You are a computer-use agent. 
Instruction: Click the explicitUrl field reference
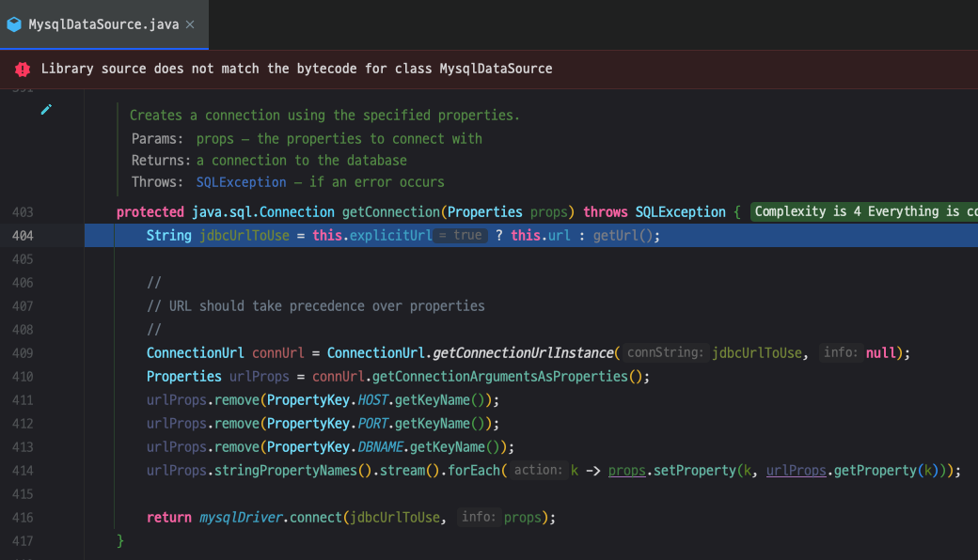[390, 236]
